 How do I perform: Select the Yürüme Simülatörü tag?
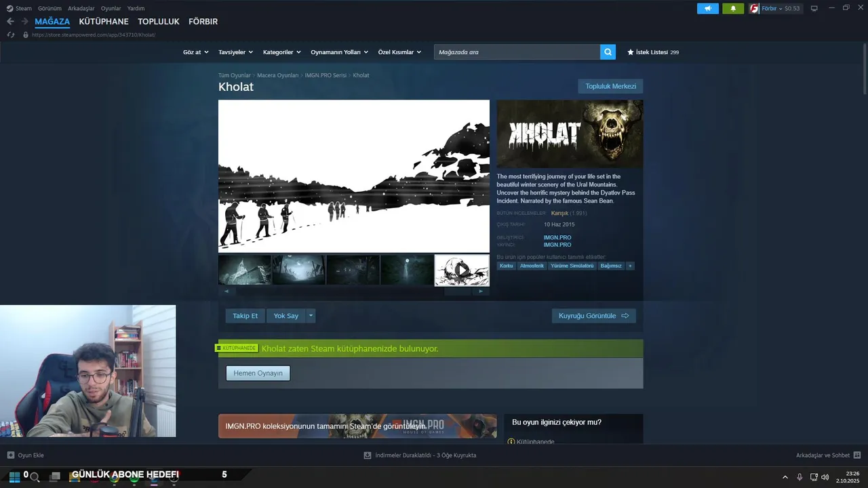pyautogui.click(x=572, y=266)
